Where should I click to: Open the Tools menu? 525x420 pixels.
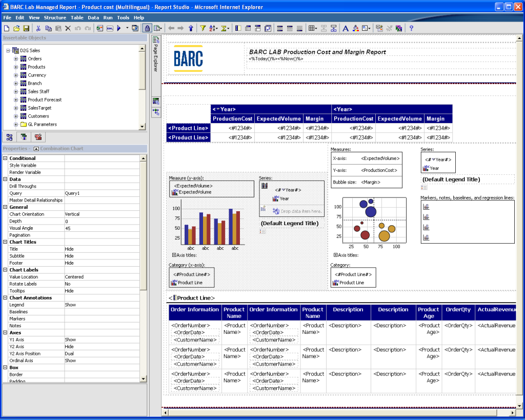pos(123,18)
